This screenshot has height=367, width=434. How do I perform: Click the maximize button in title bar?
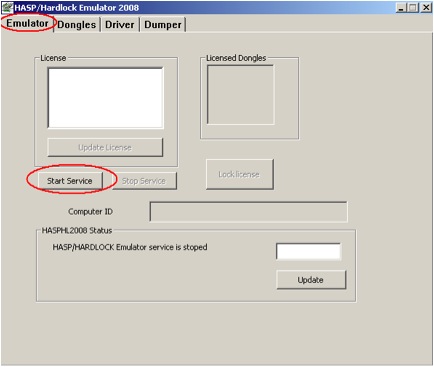click(413, 8)
